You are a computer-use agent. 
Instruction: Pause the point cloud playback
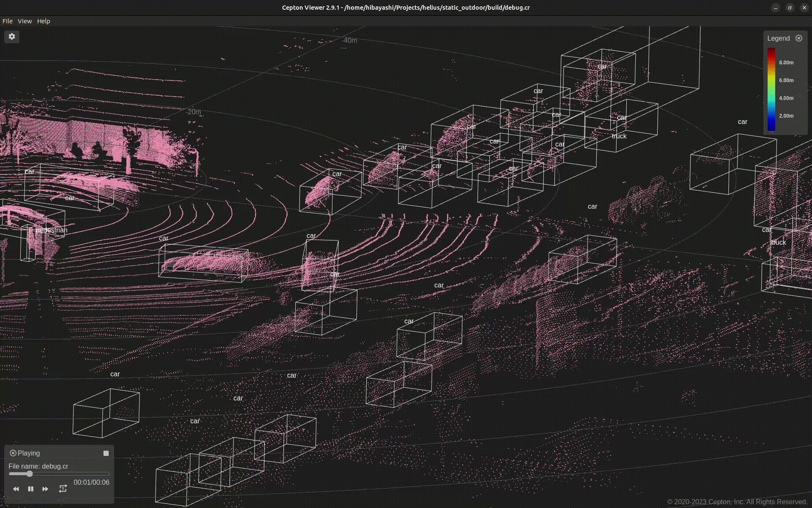(x=30, y=489)
